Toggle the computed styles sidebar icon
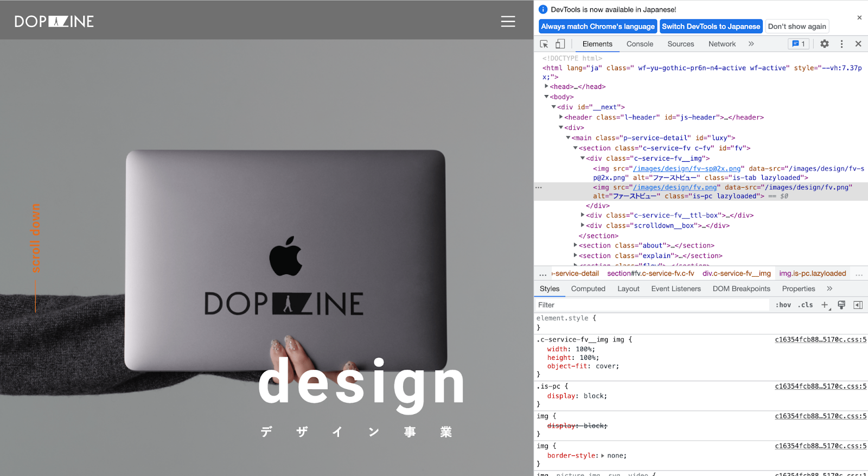 point(858,305)
